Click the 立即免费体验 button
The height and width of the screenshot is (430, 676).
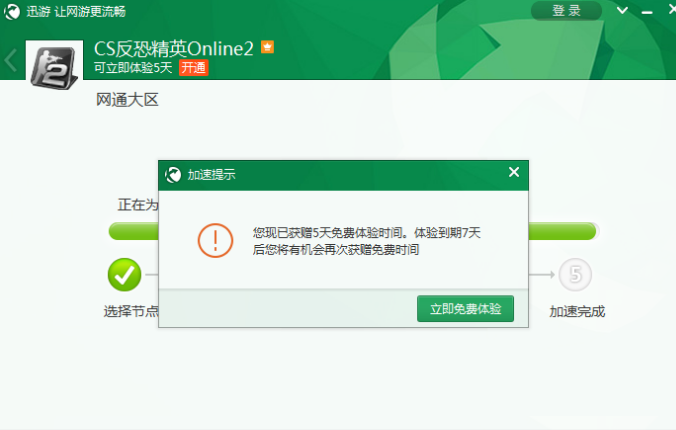tap(465, 308)
